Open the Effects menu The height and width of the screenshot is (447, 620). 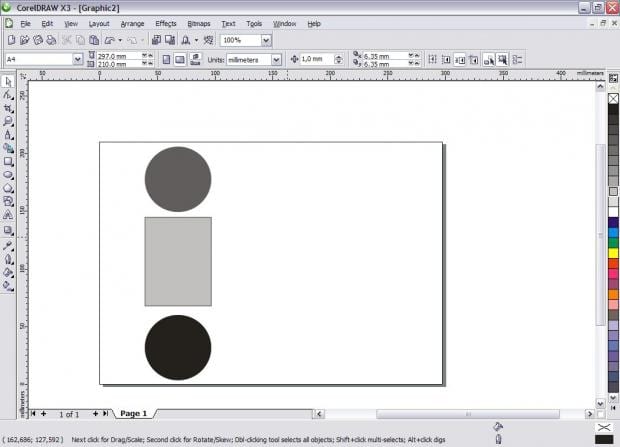[x=166, y=24]
